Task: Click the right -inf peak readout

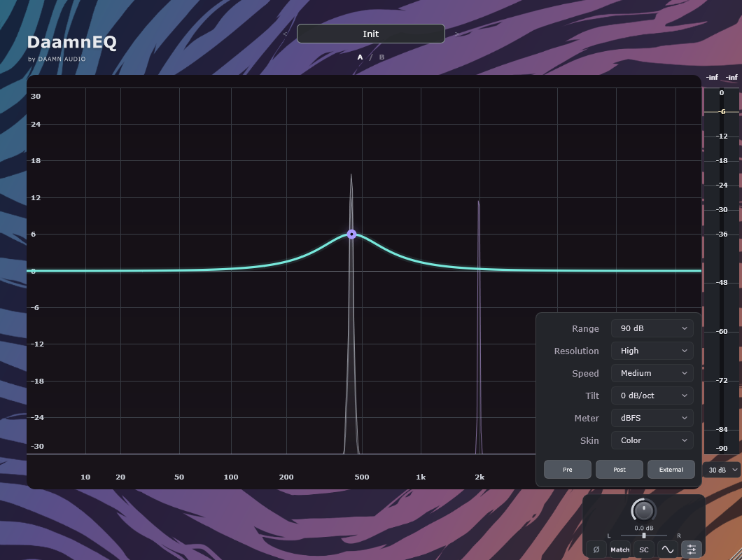Action: [731, 77]
